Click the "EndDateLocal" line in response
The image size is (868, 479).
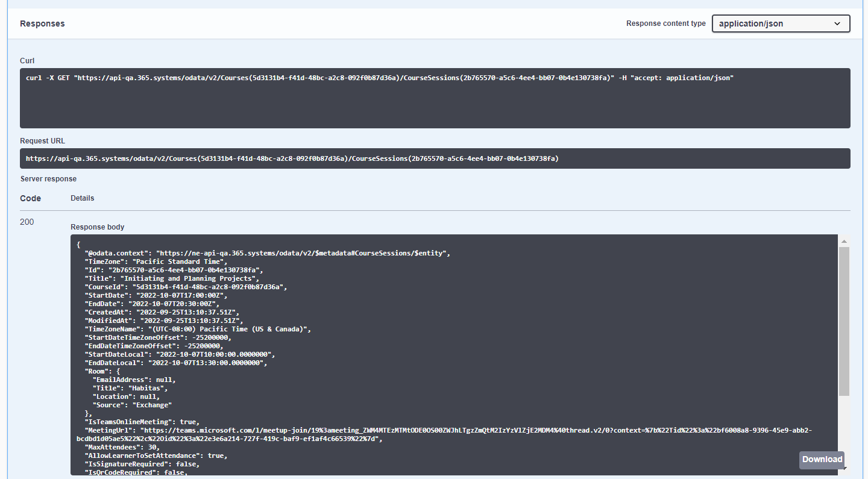[175, 363]
